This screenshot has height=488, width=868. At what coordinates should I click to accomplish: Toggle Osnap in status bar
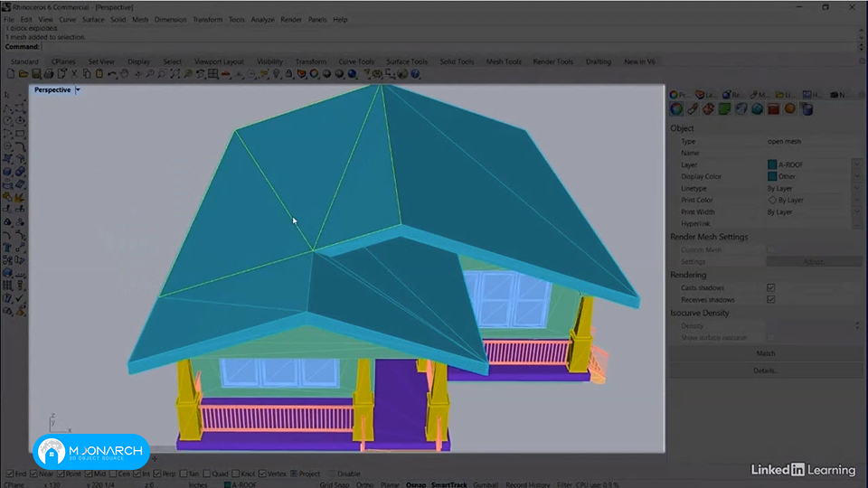[x=416, y=484]
